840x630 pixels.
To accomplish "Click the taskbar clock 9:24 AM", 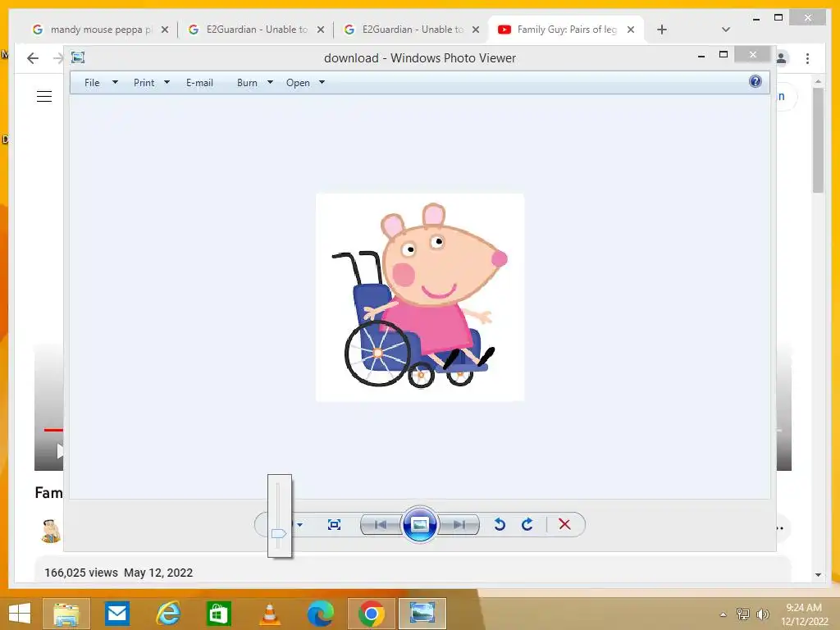I will tap(804, 608).
